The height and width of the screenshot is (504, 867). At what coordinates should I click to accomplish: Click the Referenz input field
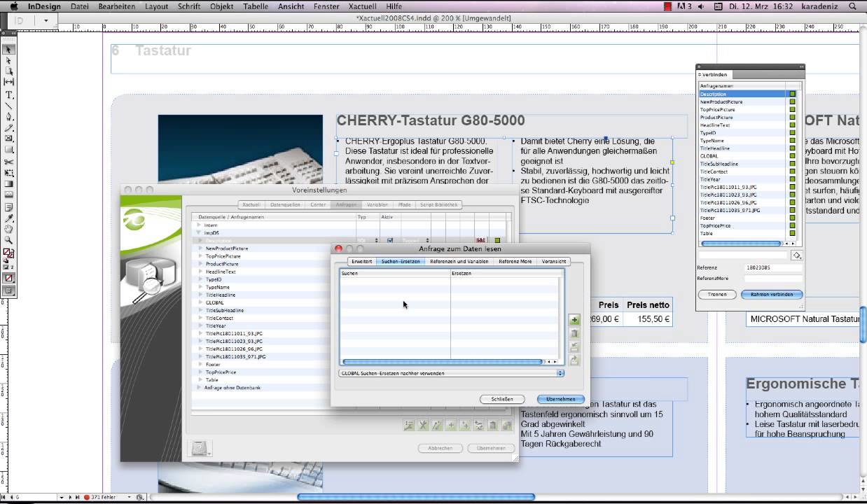773,267
